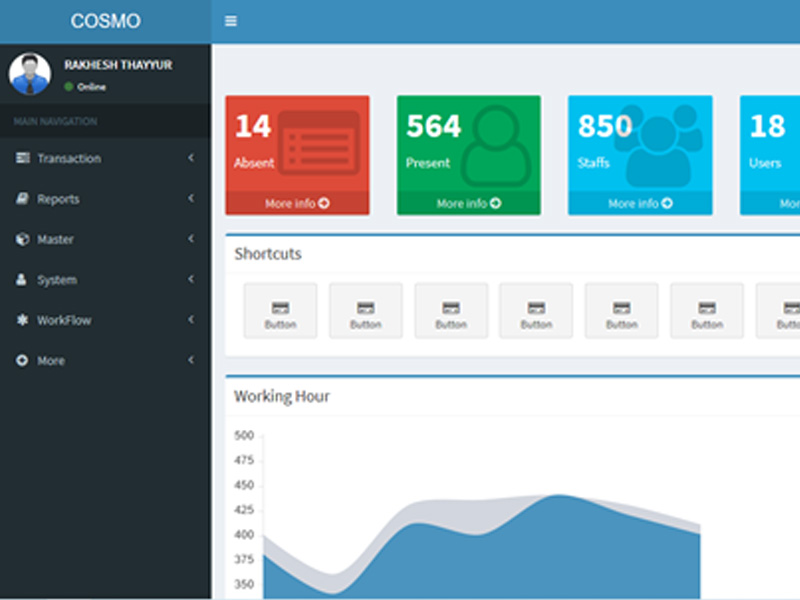Click the System user icon in sidebar
This screenshot has height=600, width=800.
22,280
